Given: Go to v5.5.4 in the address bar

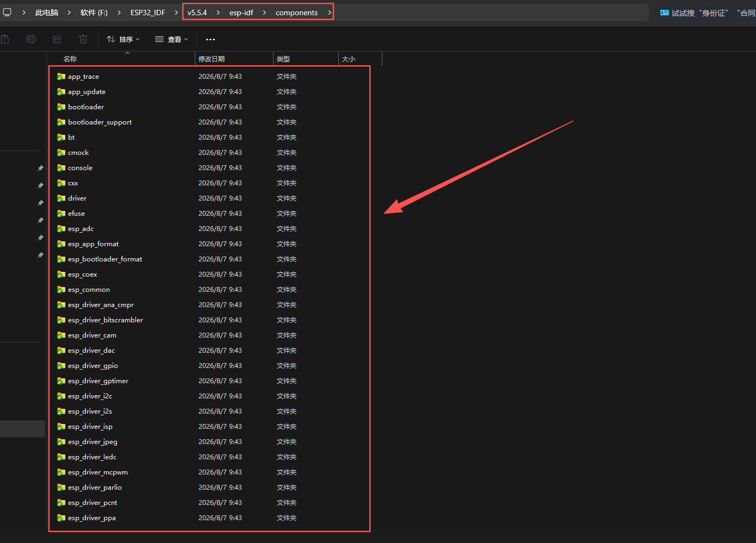Looking at the screenshot, I should coord(197,13).
